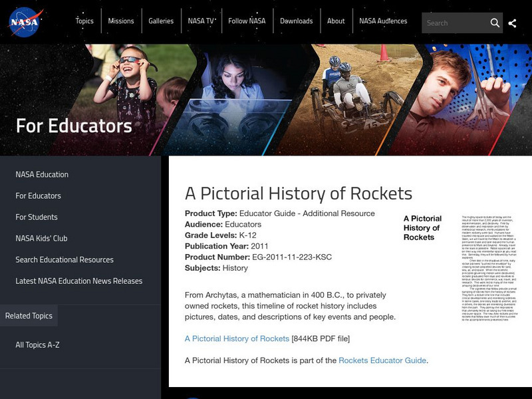532x399 pixels.
Task: Open the share icon in header
Action: [x=512, y=23]
